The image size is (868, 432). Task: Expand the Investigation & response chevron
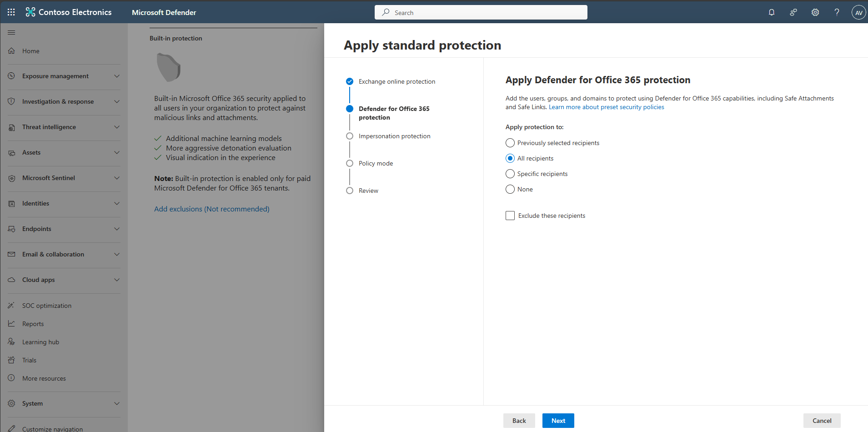point(117,101)
